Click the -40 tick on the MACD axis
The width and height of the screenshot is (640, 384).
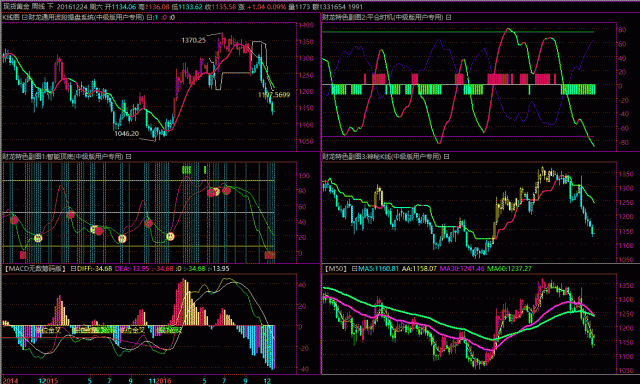[303, 369]
